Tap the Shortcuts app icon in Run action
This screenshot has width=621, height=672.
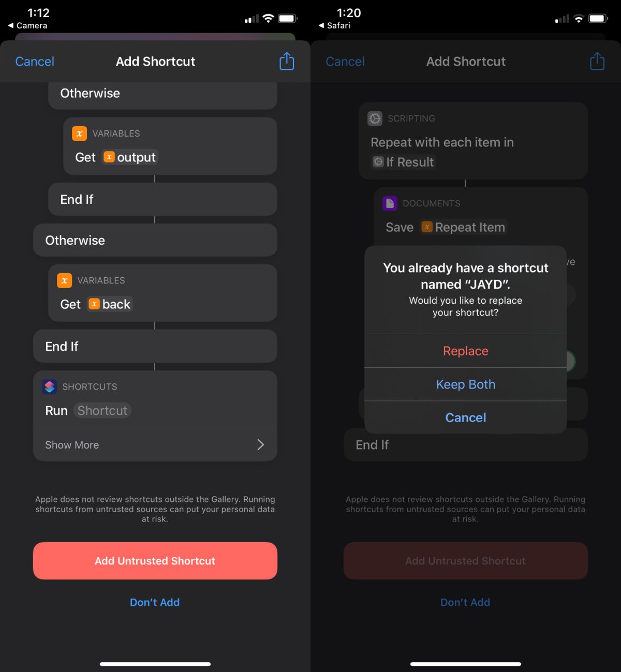pyautogui.click(x=49, y=386)
